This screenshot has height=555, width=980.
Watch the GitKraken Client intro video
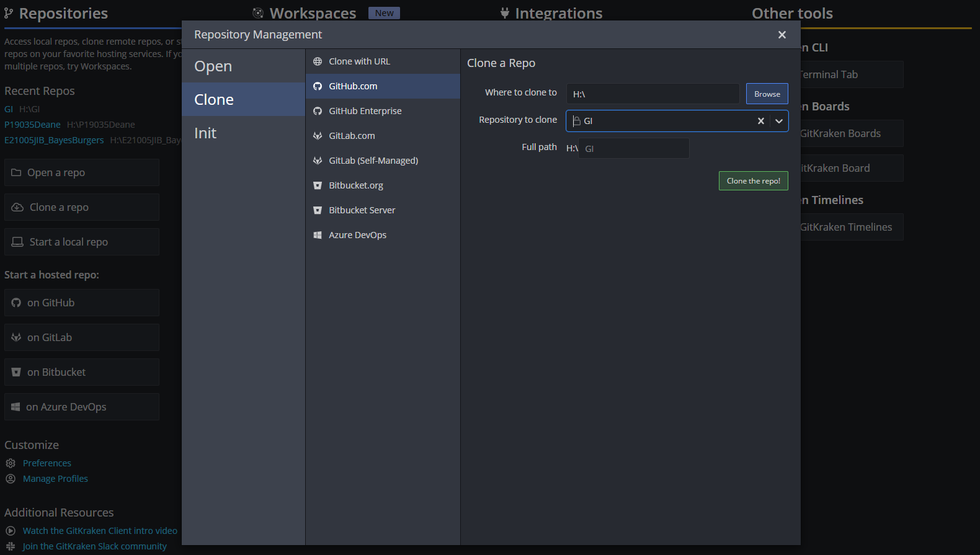[100, 531]
